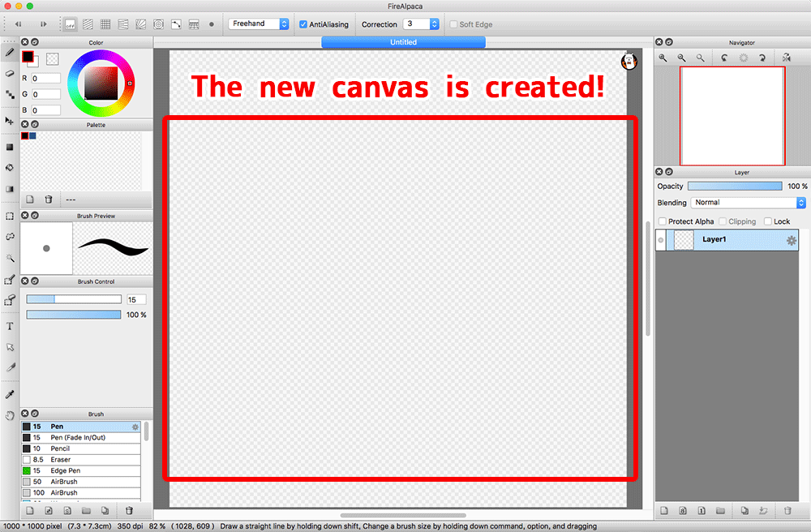Screen dimensions: 811x532
Task: Open the Blending mode dropdown
Action: point(748,203)
